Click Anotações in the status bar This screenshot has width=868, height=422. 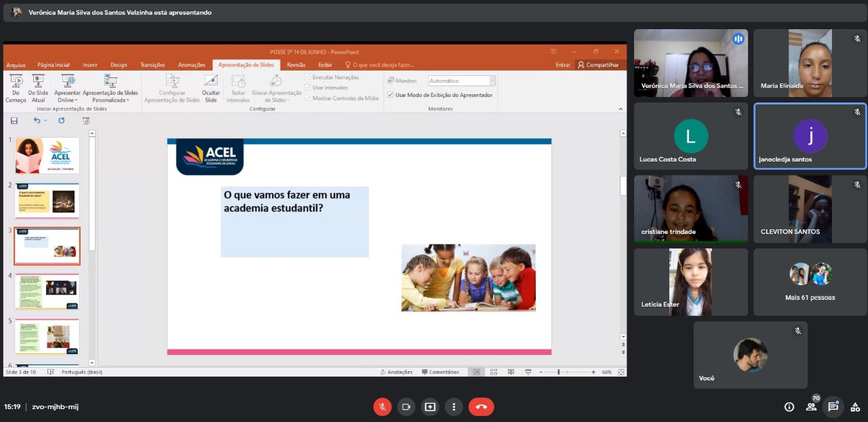(x=397, y=372)
